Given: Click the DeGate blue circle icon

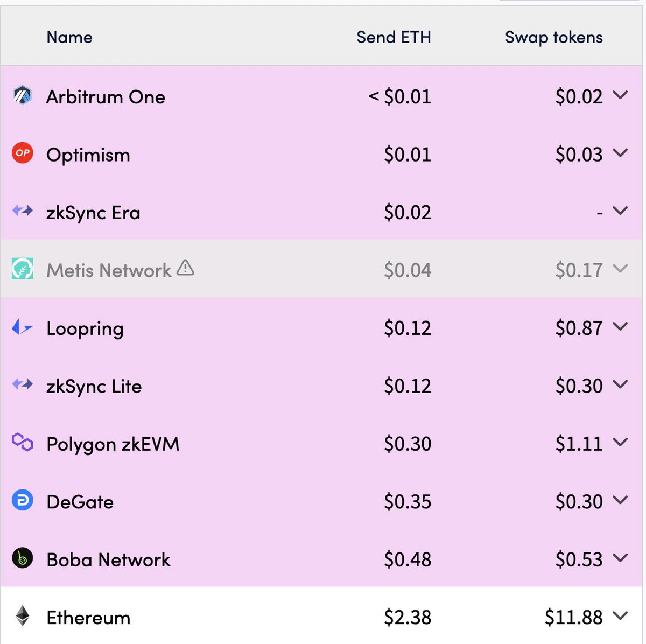Looking at the screenshot, I should [23, 501].
